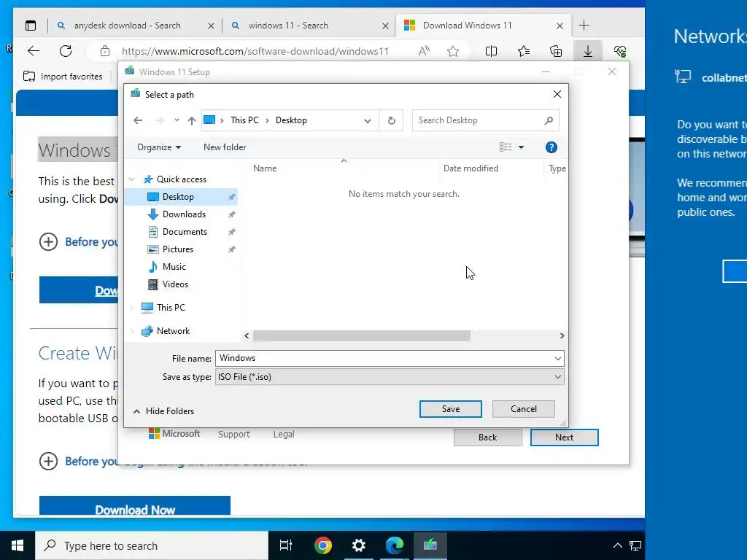Image resolution: width=747 pixels, height=560 pixels.
Task: Launch Google Chrome from taskbar
Action: [323, 545]
